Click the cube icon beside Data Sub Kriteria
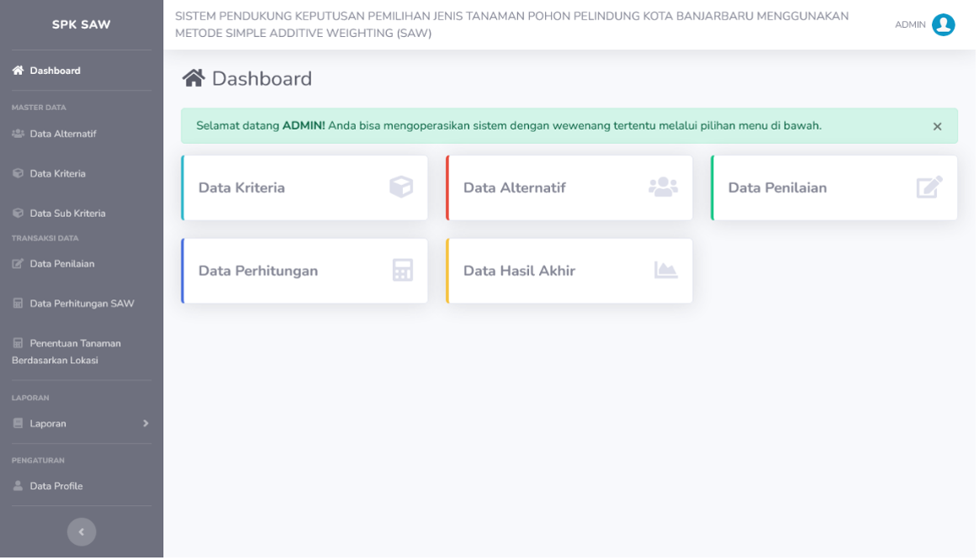The width and height of the screenshot is (979, 560). pos(18,213)
